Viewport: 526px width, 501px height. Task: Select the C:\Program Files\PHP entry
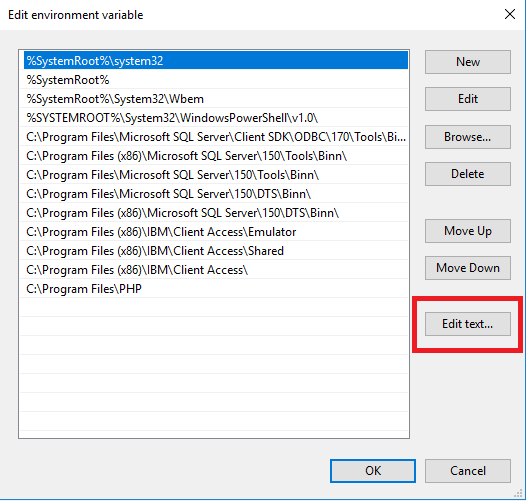click(x=216, y=289)
